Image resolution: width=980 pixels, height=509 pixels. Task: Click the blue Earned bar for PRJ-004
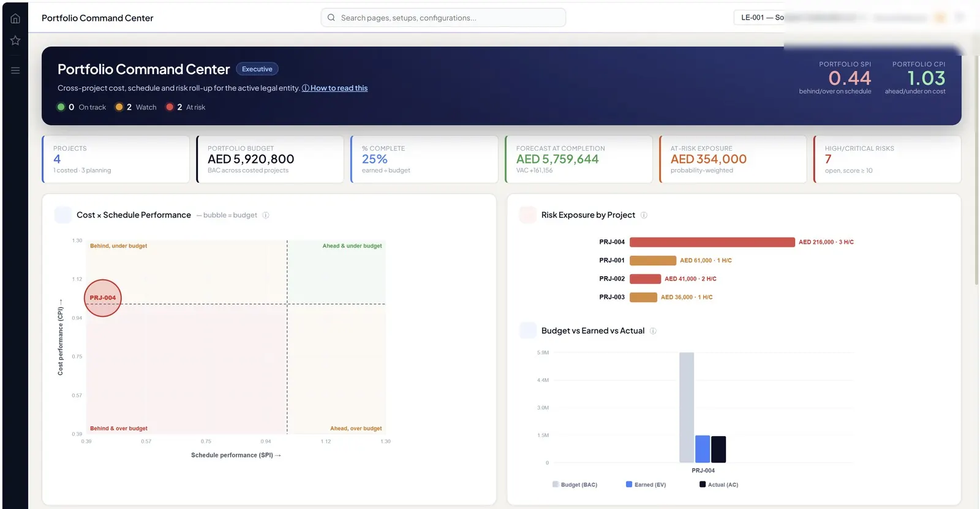[x=703, y=449]
